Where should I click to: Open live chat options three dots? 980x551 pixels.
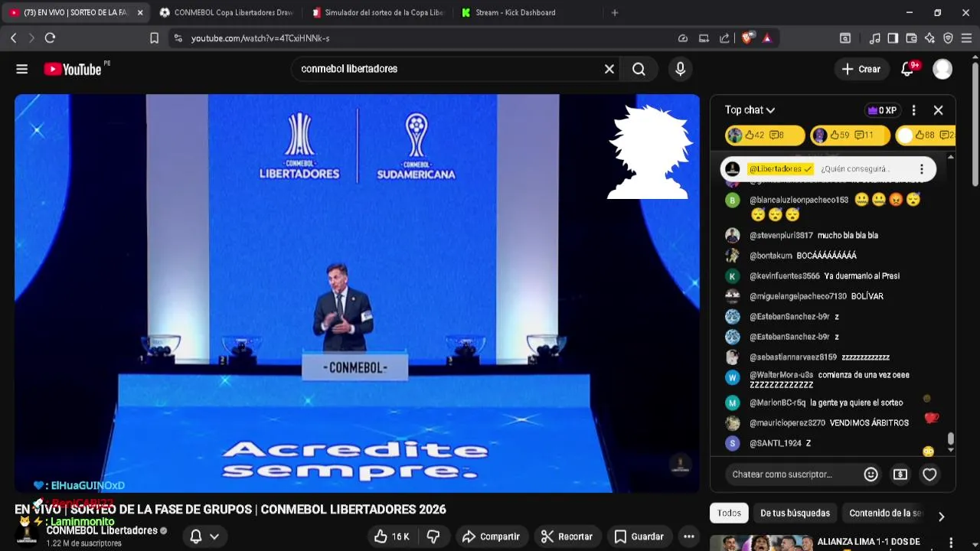click(x=913, y=110)
